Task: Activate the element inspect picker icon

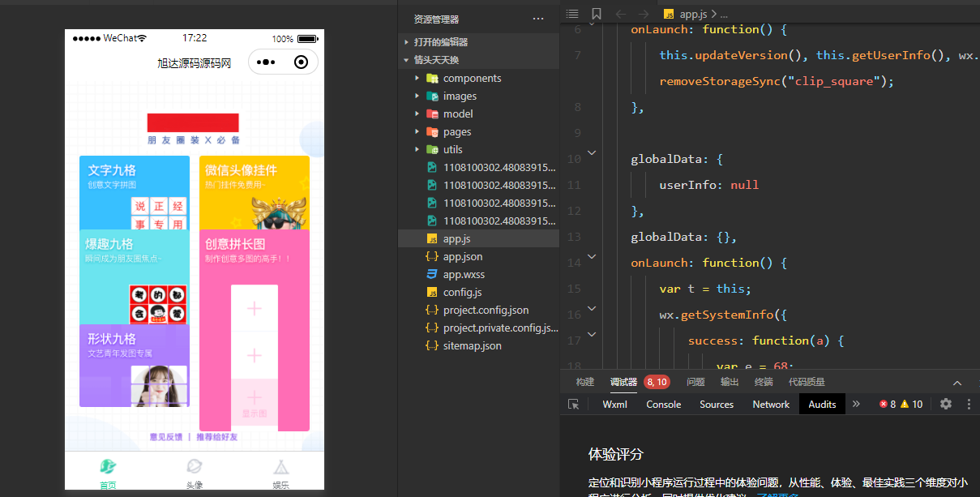Action: pyautogui.click(x=574, y=404)
